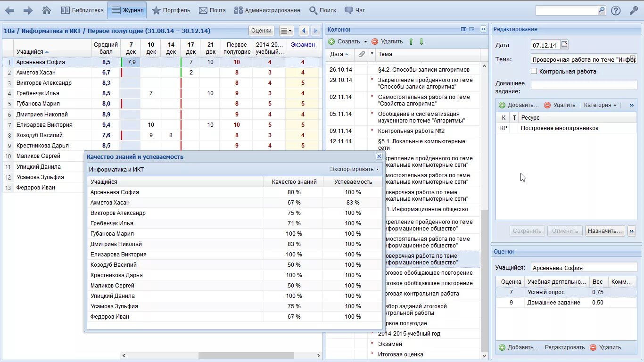Toggle the Контрольная работа checkbox
This screenshot has width=644, height=362.
[x=534, y=72]
